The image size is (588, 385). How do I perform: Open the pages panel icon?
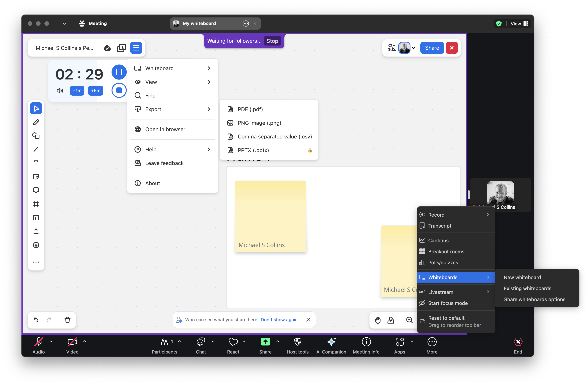pos(121,48)
